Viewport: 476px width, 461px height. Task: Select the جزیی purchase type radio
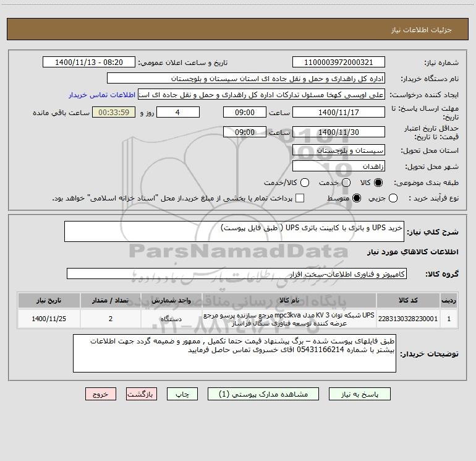(x=393, y=198)
